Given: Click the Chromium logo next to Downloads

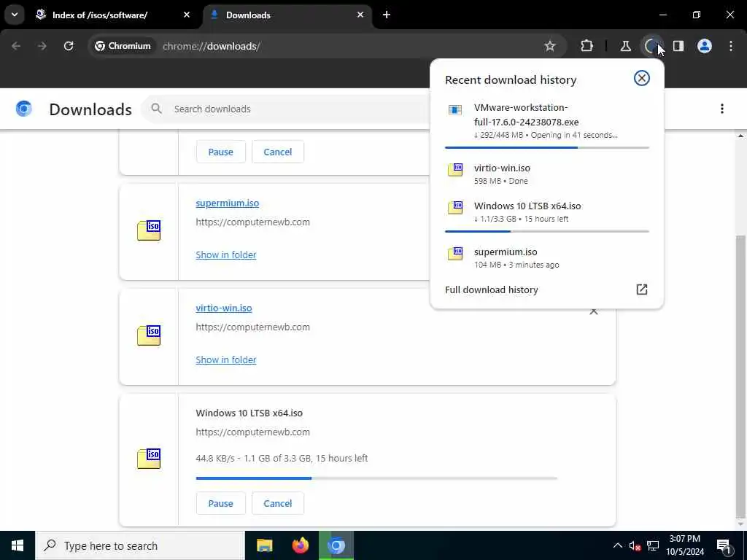Looking at the screenshot, I should 24,109.
